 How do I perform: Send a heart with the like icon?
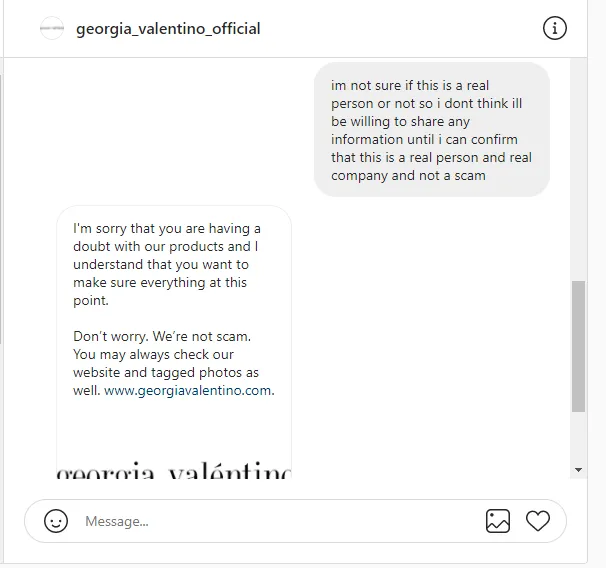click(x=538, y=521)
